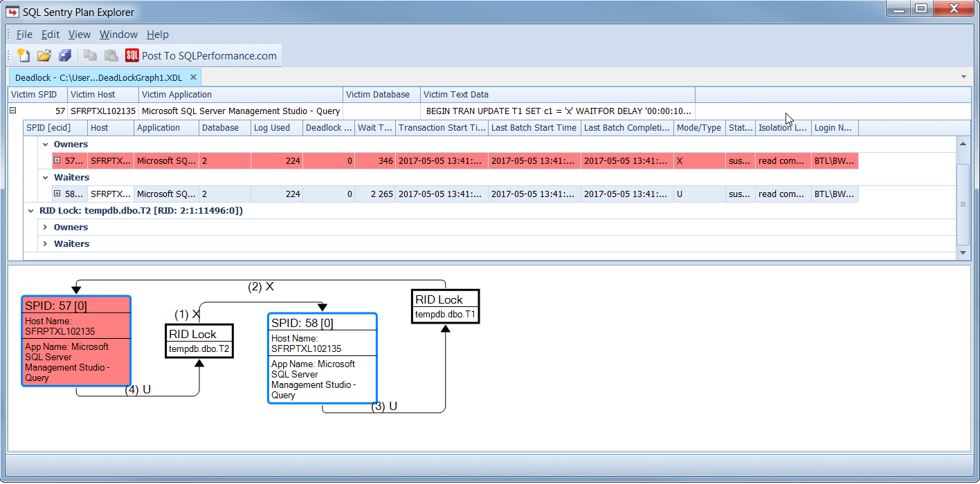Click the wait time cell '2 265'

(375, 194)
